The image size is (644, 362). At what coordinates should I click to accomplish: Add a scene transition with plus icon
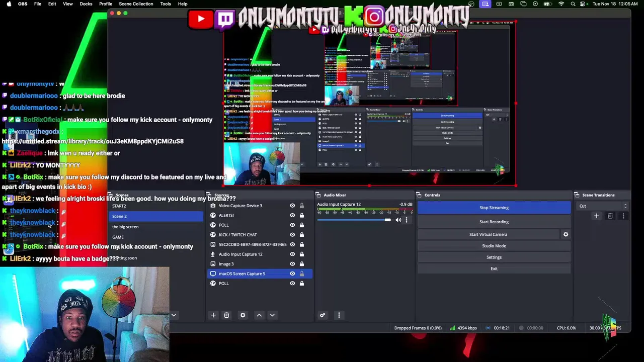597,216
